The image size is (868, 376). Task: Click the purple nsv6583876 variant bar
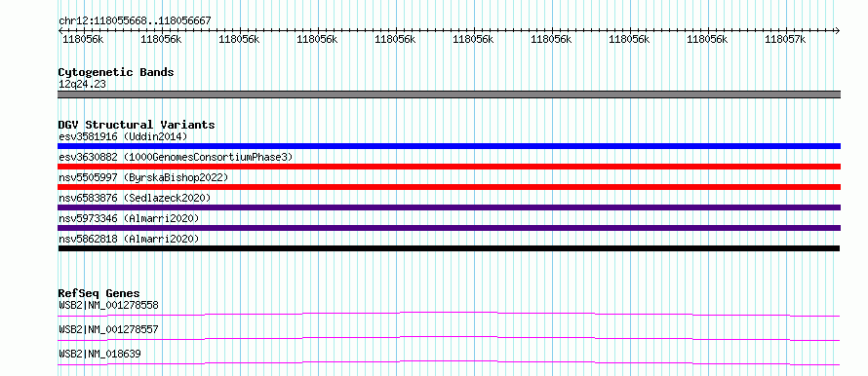point(449,207)
